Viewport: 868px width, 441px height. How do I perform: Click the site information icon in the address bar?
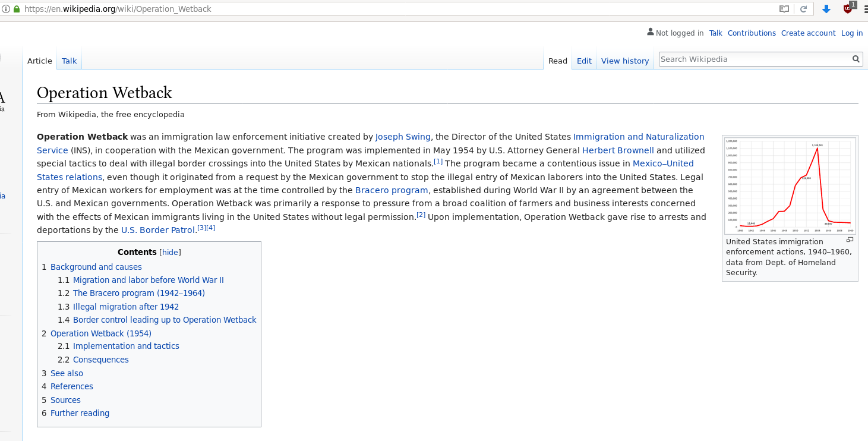click(6, 9)
